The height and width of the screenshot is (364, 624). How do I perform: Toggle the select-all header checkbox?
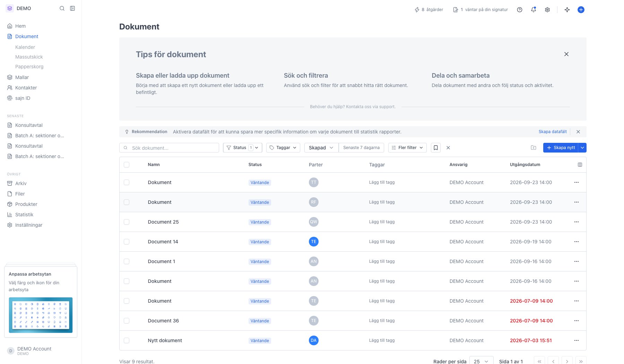click(127, 165)
